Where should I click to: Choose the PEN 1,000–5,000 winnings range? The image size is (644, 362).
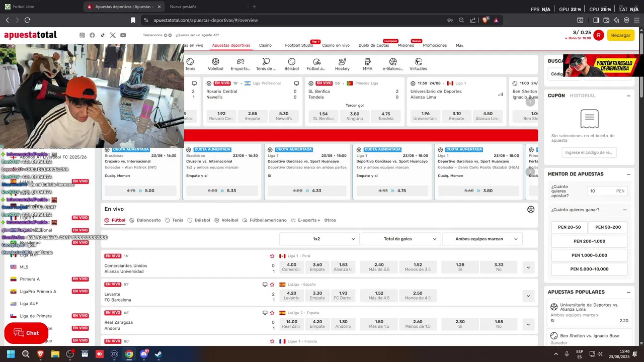coord(589,255)
